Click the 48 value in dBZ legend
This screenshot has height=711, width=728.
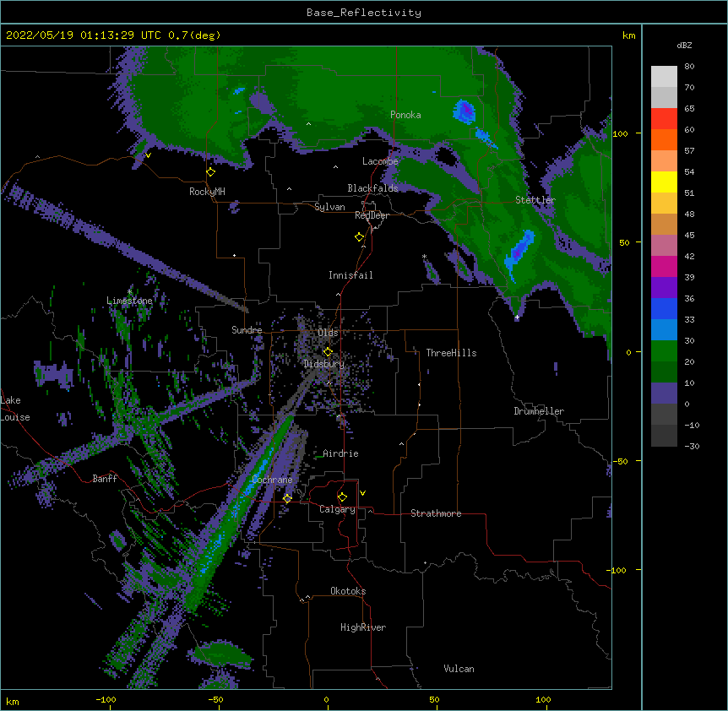[x=689, y=214]
